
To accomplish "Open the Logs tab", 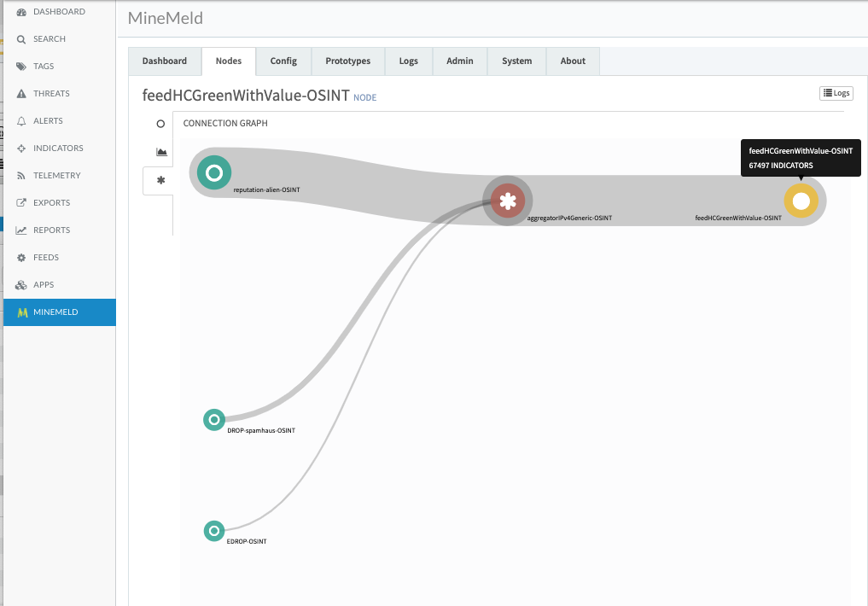I will pos(409,61).
